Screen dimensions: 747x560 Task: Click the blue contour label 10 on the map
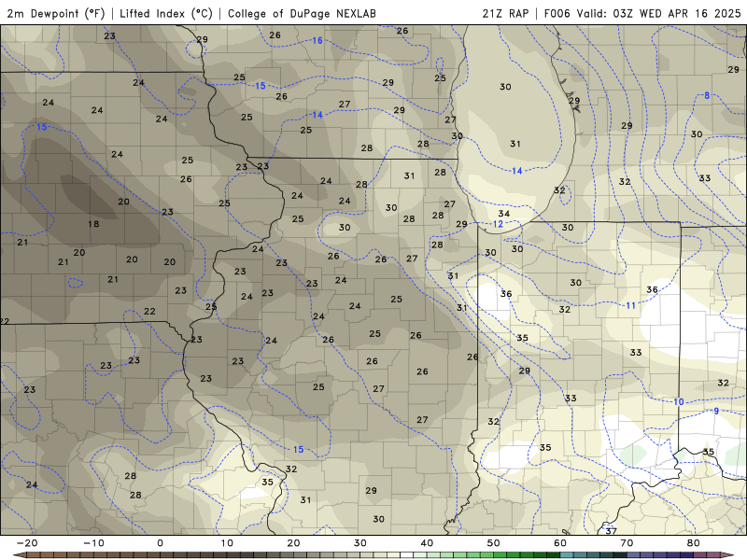[x=679, y=402]
